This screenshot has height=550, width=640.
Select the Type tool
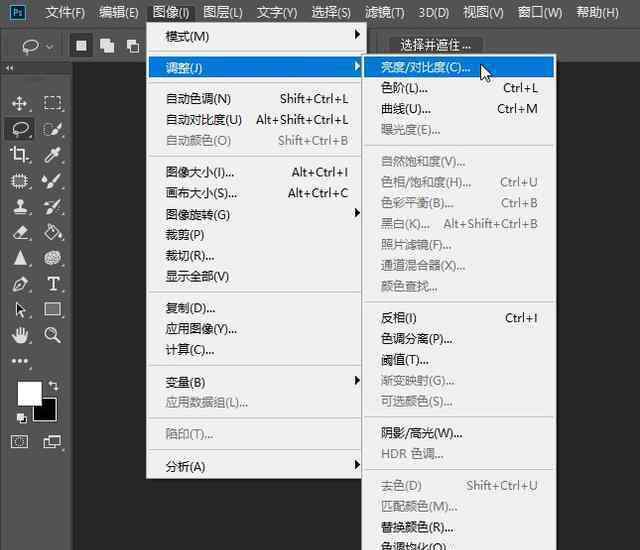point(53,284)
